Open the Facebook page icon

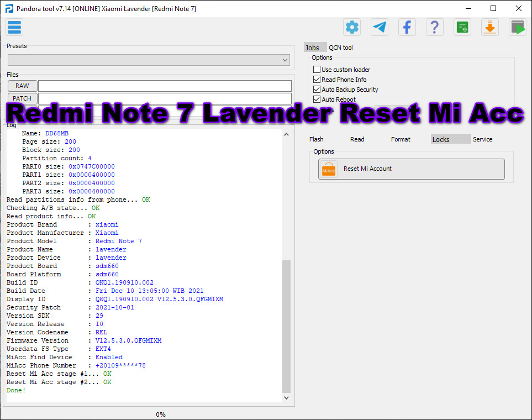coord(407,27)
